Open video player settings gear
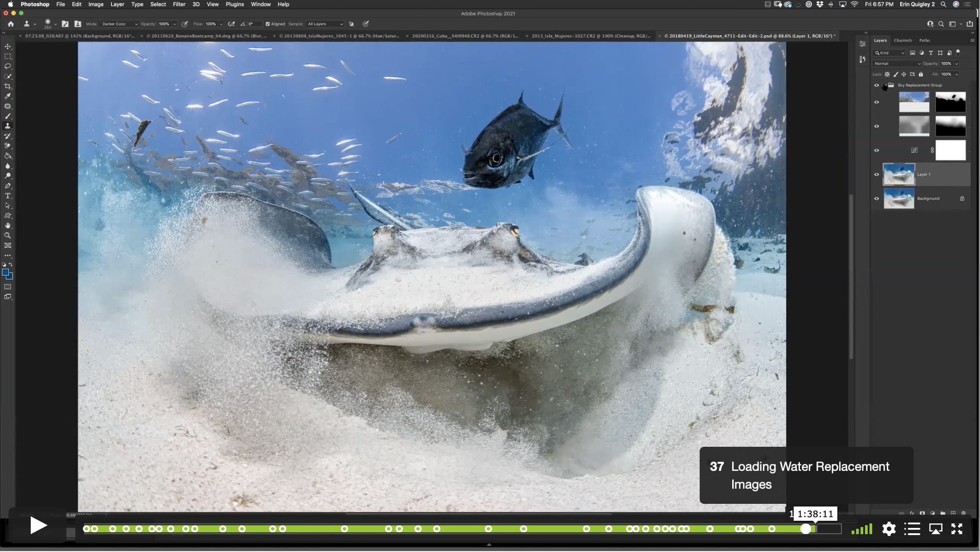The width and height of the screenshot is (980, 552). point(889,529)
